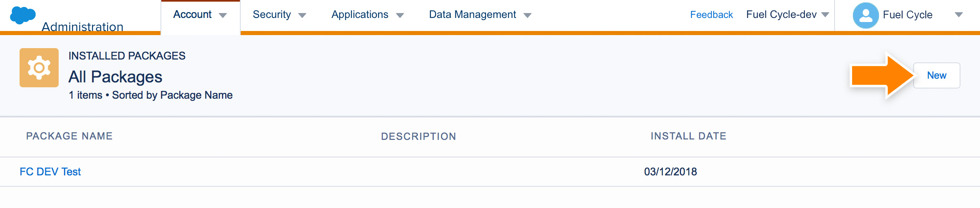Open the Data Management dropdown arrow
The image size is (980, 208).
tap(527, 15)
